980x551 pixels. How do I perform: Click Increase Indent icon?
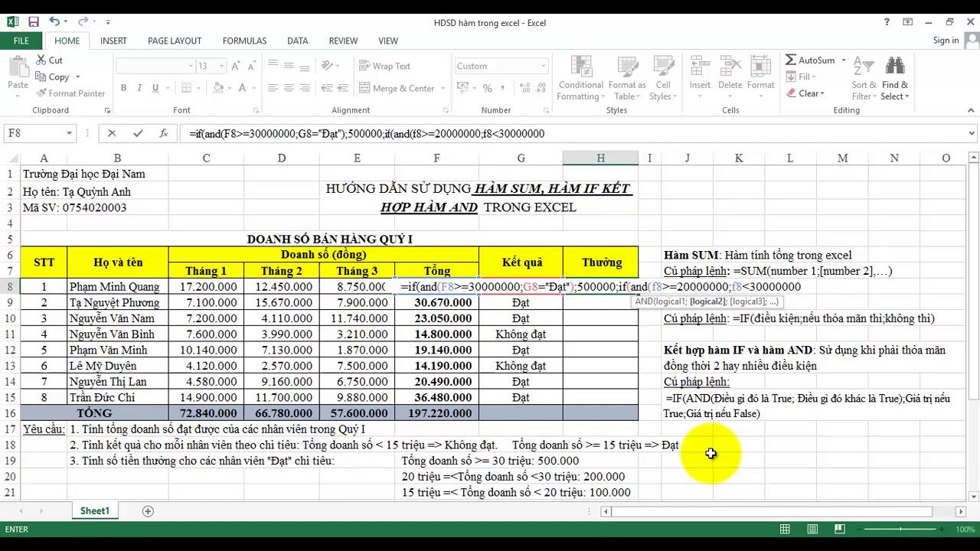pos(343,88)
